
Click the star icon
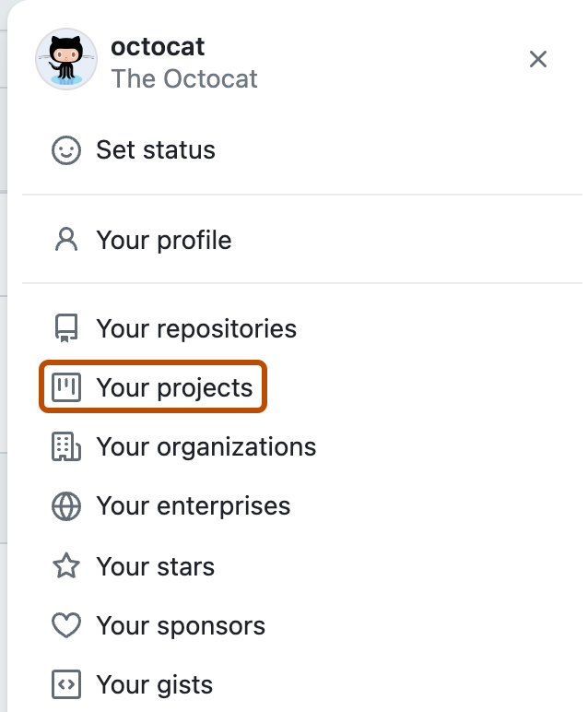pos(66,566)
